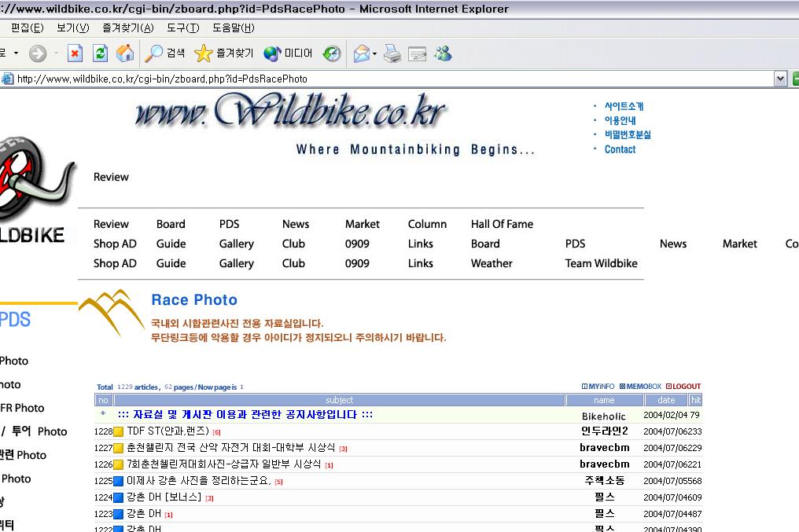This screenshot has width=799, height=532.
Task: Open the 편집(E) menu
Action: [x=28, y=28]
